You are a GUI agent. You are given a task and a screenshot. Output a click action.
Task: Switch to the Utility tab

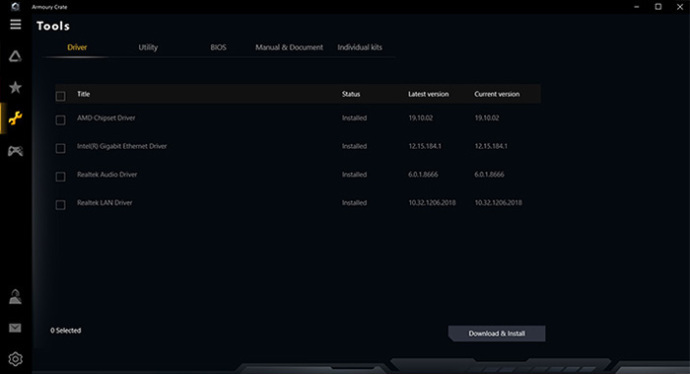click(x=148, y=48)
